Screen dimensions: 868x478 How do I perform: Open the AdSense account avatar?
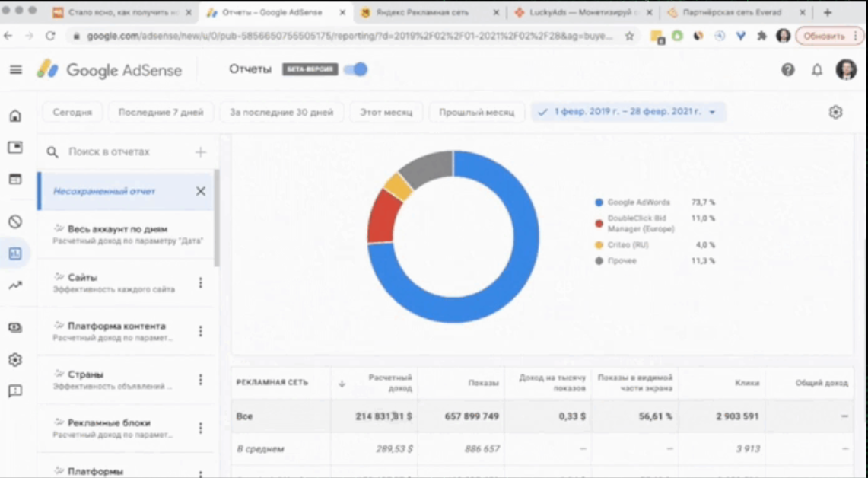pos(846,70)
